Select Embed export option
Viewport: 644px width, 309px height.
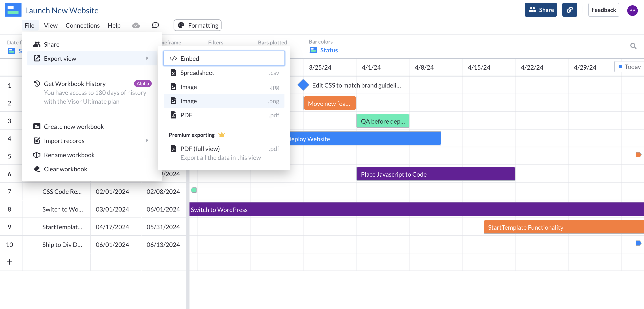click(x=224, y=59)
